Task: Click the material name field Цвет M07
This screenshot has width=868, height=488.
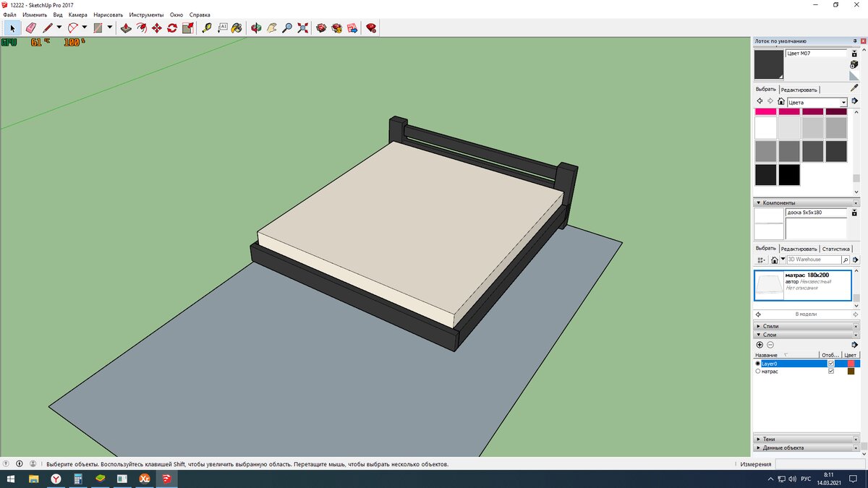Action: [x=816, y=53]
